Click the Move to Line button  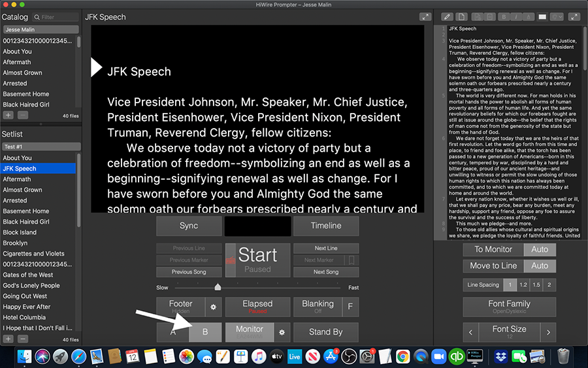tap(493, 265)
